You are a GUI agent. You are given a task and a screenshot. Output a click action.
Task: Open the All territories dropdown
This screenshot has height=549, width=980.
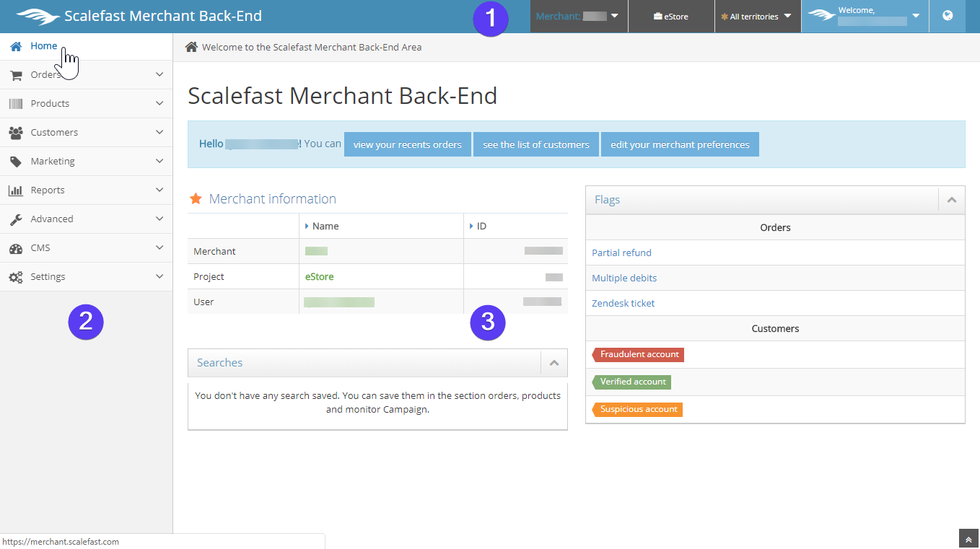pos(757,16)
